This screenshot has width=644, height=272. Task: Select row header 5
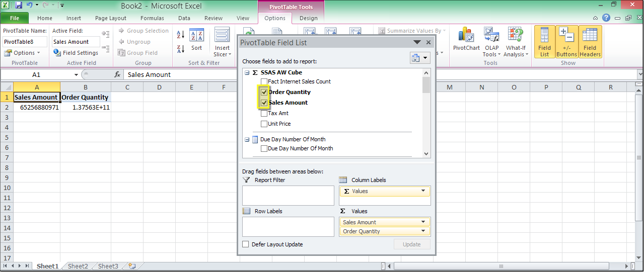click(x=7, y=137)
